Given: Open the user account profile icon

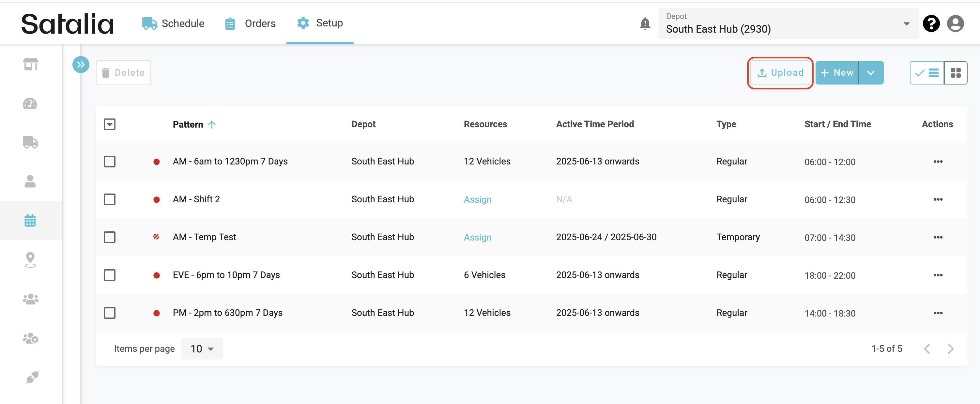Looking at the screenshot, I should click(955, 23).
